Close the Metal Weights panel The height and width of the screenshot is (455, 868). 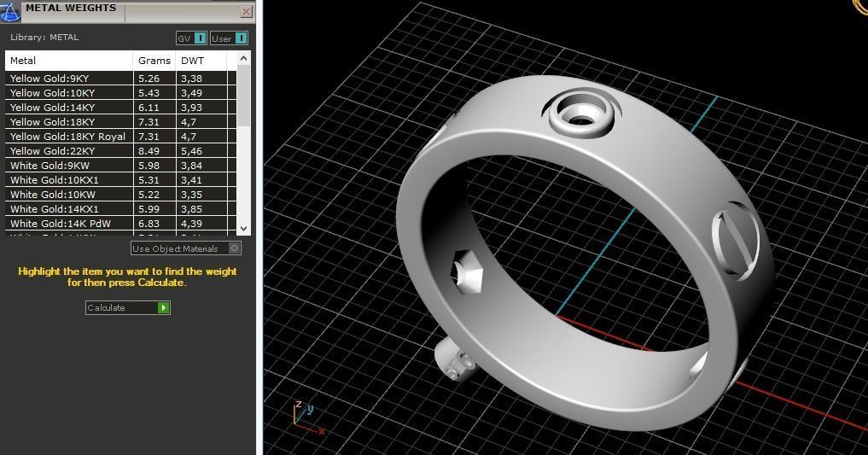click(x=247, y=12)
